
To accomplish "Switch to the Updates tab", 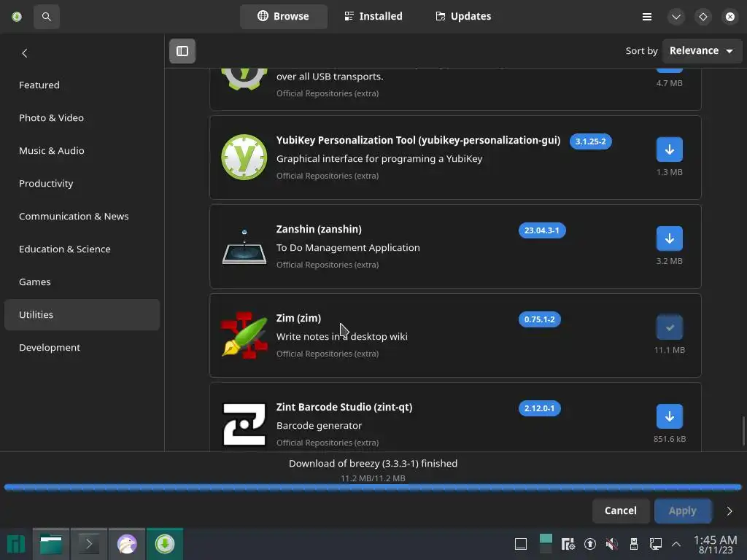I will [463, 16].
